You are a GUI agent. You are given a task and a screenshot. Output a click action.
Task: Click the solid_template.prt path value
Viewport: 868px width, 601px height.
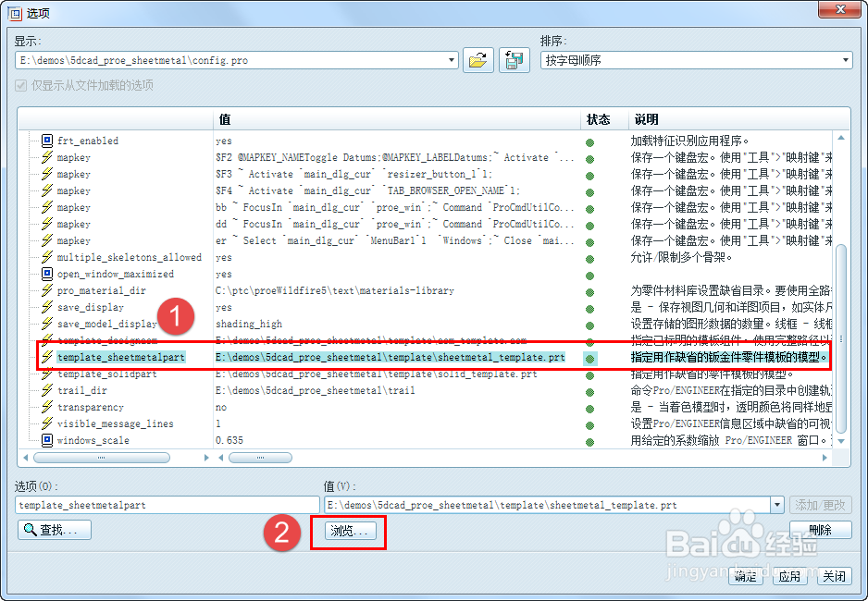tap(377, 374)
